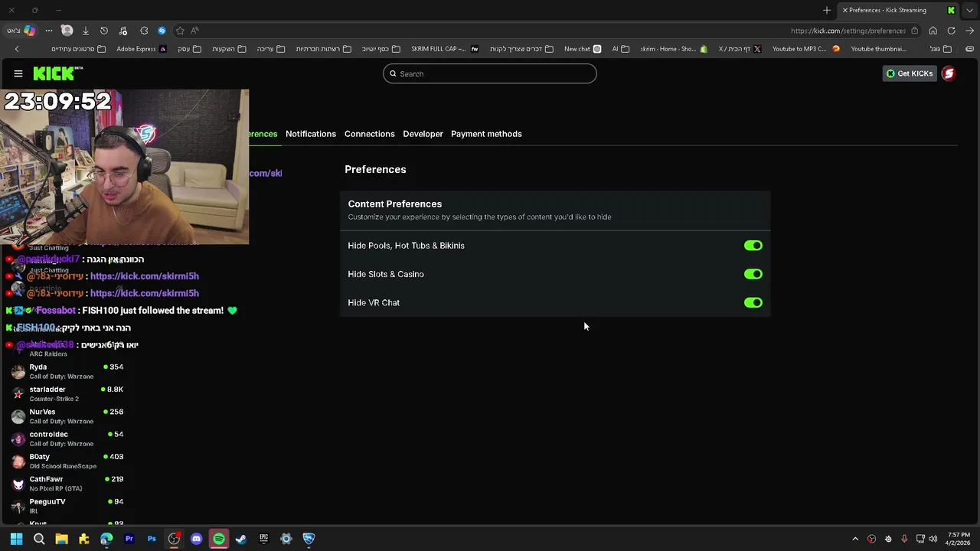Open Ryda channel in sidebar
980x551 pixels.
[x=69, y=371]
